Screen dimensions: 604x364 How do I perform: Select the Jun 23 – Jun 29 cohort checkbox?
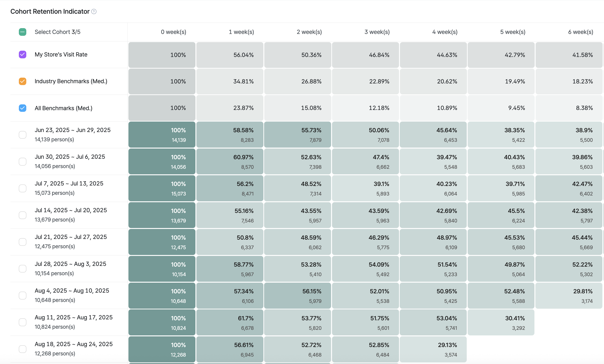coord(23,135)
